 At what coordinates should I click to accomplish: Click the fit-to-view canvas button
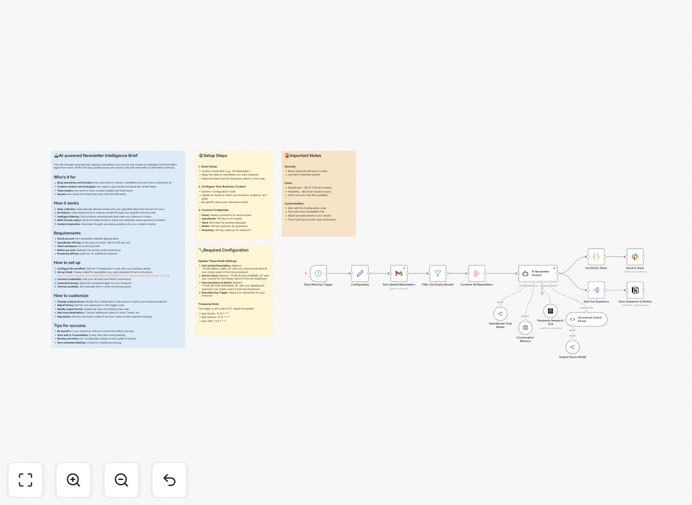coord(26,480)
